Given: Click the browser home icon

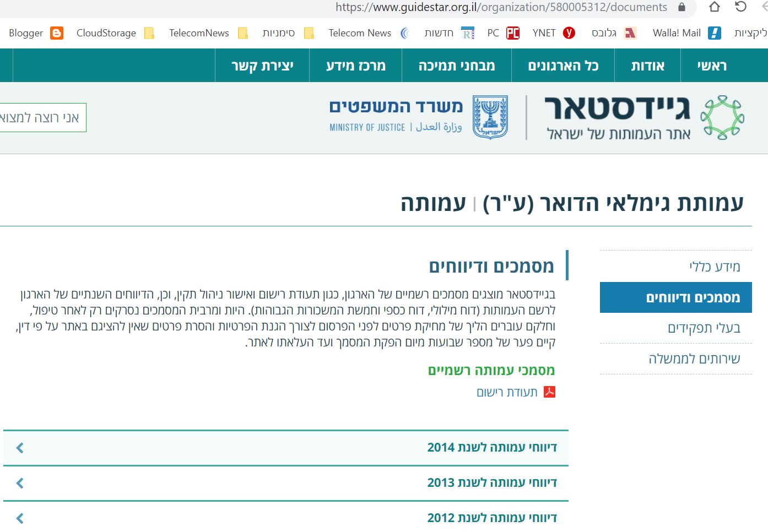Looking at the screenshot, I should 715,7.
